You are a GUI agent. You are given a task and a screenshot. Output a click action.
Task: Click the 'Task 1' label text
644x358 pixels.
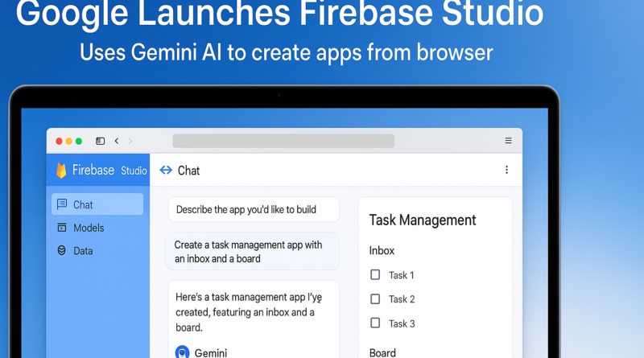(x=401, y=275)
